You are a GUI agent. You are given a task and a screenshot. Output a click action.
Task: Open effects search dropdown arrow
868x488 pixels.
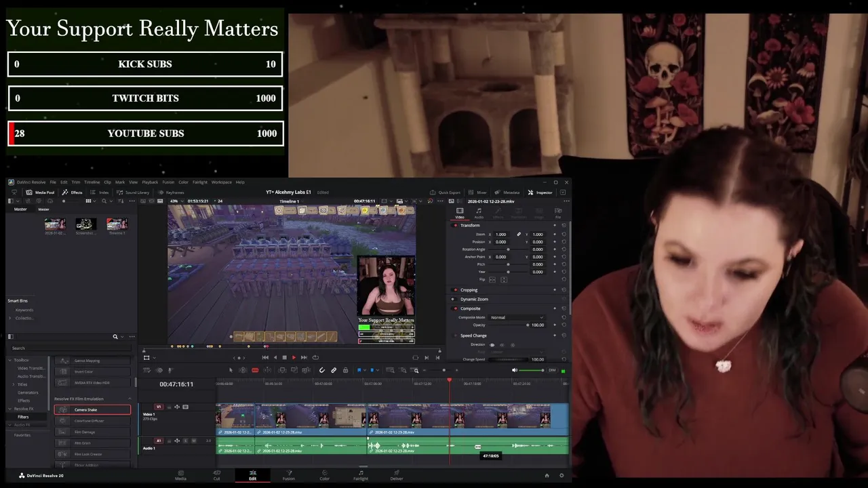123,336
